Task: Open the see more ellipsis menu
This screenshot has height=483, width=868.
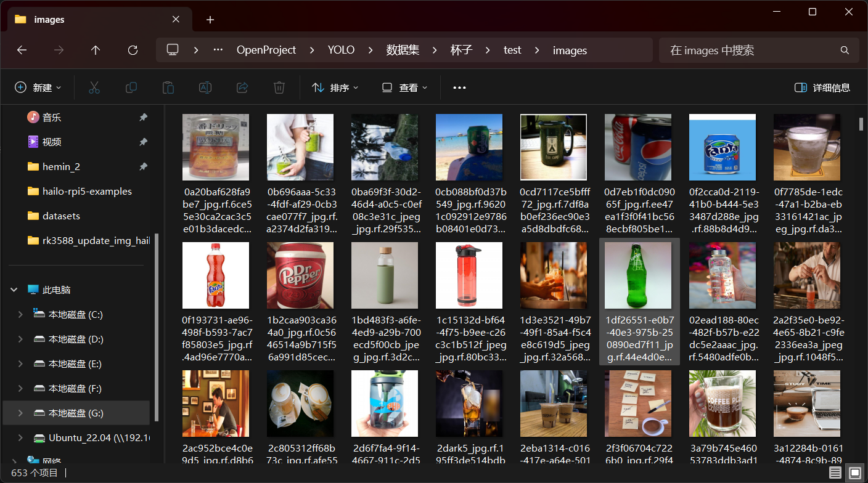Action: (x=459, y=87)
